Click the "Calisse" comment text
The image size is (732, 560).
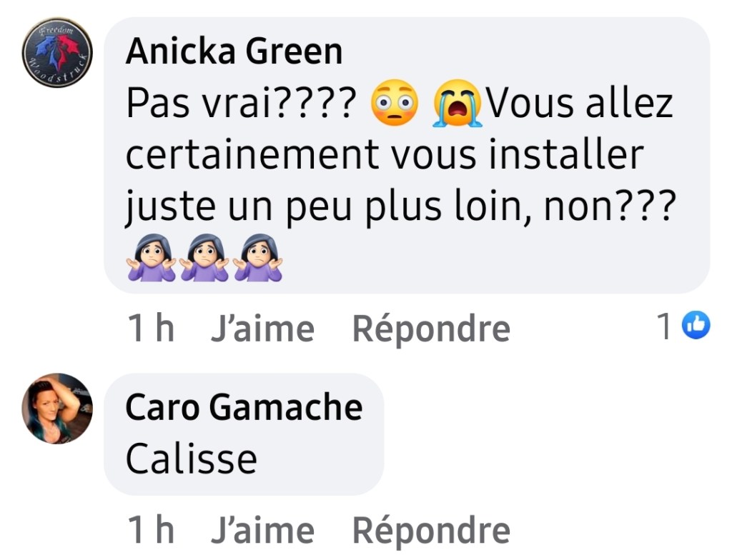coord(191,458)
